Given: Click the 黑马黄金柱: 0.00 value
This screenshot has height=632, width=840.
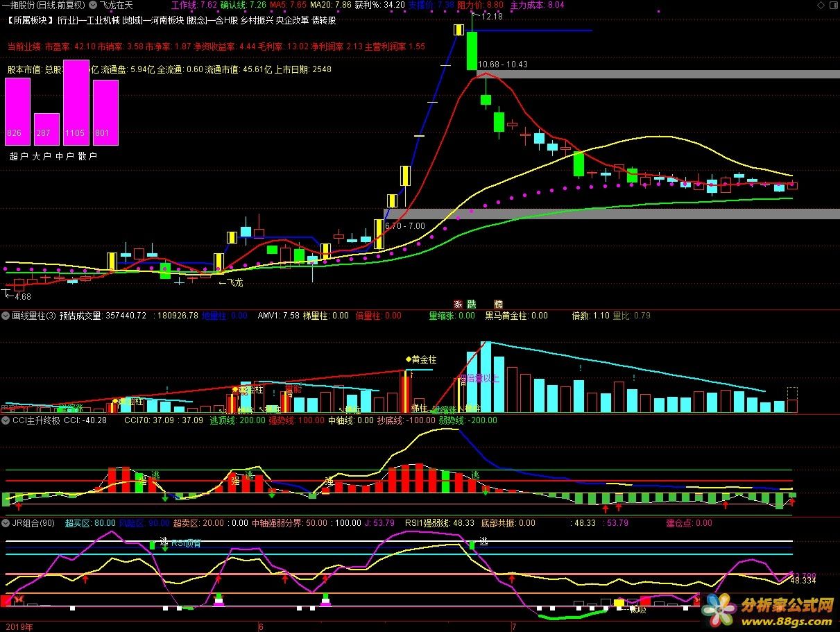Looking at the screenshot, I should 516,316.
